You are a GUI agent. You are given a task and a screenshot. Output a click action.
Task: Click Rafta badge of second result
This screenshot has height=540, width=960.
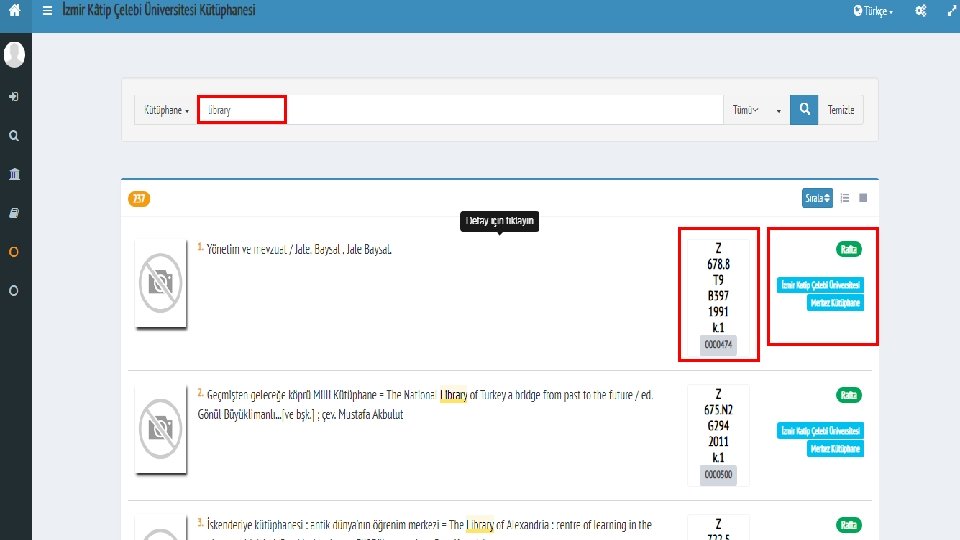point(849,395)
